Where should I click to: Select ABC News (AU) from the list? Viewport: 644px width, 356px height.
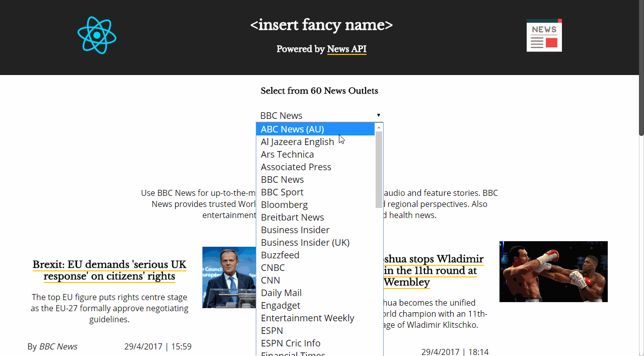tap(316, 129)
